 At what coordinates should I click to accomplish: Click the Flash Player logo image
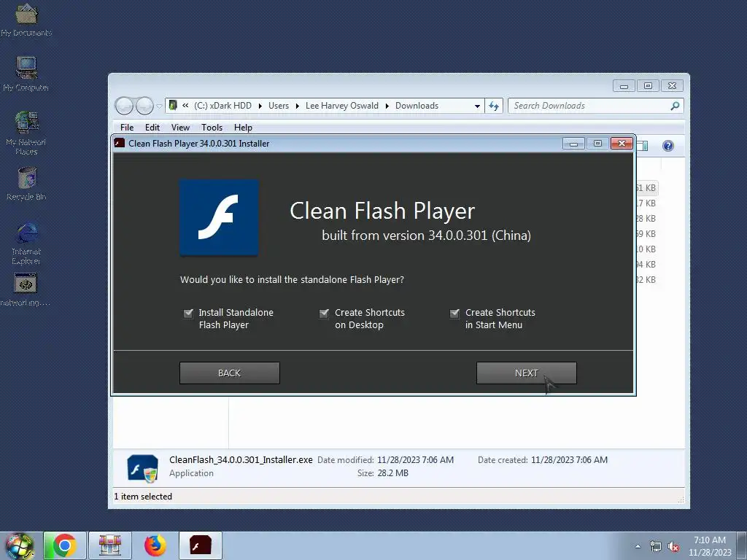(x=219, y=217)
